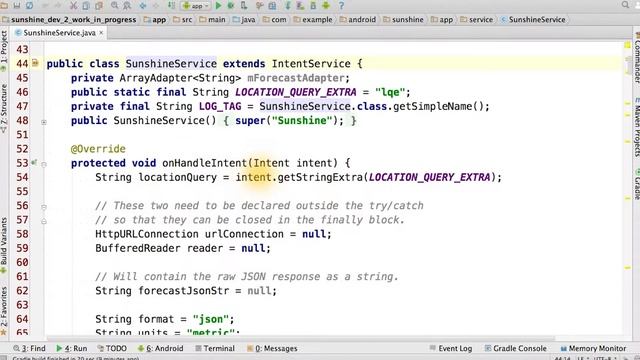Click the Paste toolbar icon

(99, 5)
